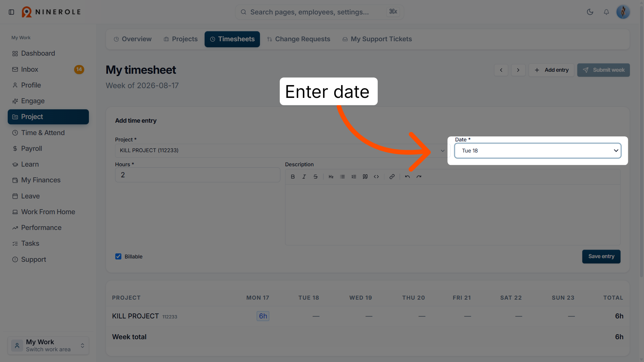Viewport: 644px width, 362px height.
Task: Switch to the Overview tab
Action: 132,39
